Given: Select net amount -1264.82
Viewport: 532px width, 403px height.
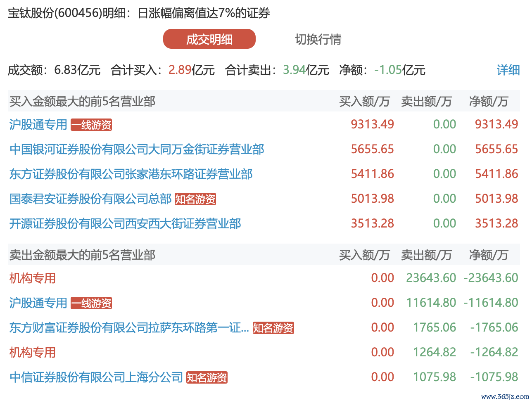Looking at the screenshot, I should 494,352.
